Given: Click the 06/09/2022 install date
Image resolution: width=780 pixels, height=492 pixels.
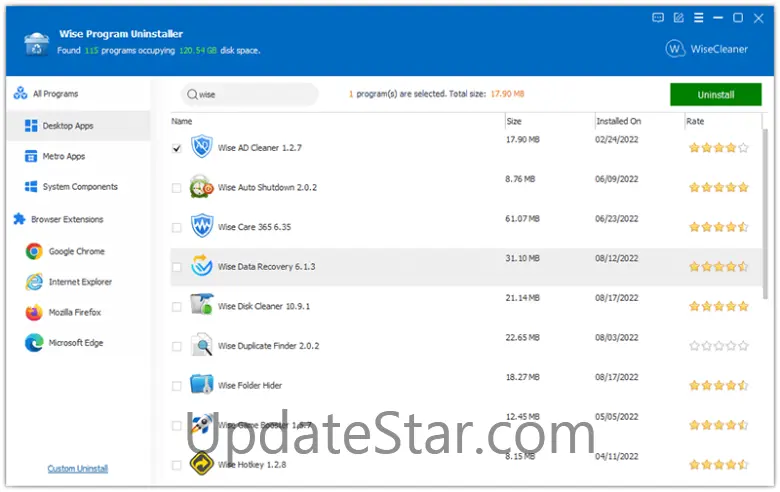Looking at the screenshot, I should click(616, 179).
